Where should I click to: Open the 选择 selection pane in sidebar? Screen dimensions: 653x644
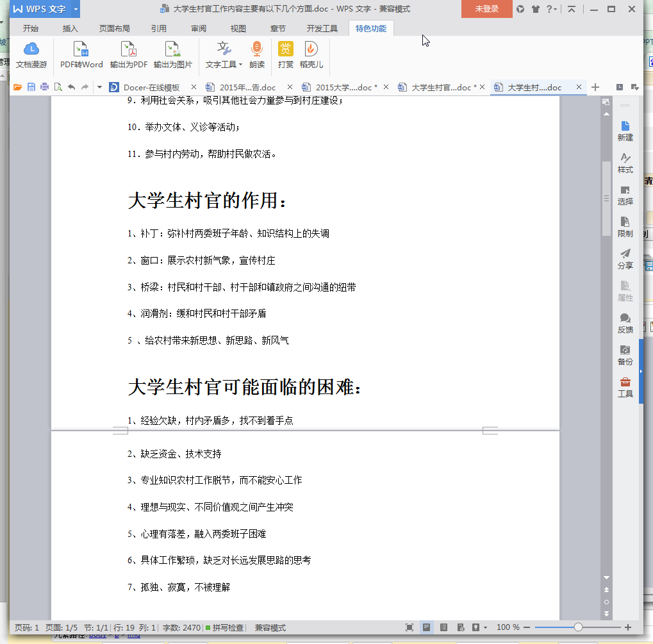pos(625,195)
